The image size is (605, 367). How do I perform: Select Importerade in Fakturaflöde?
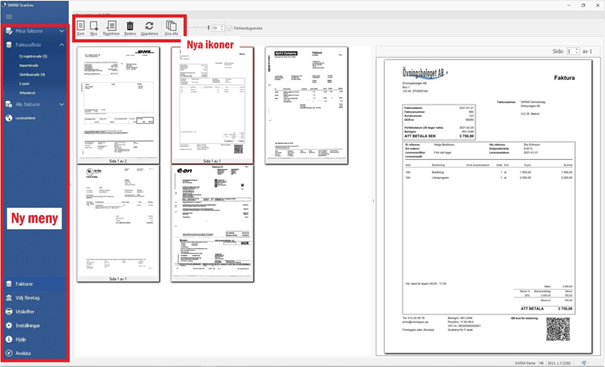[29, 66]
